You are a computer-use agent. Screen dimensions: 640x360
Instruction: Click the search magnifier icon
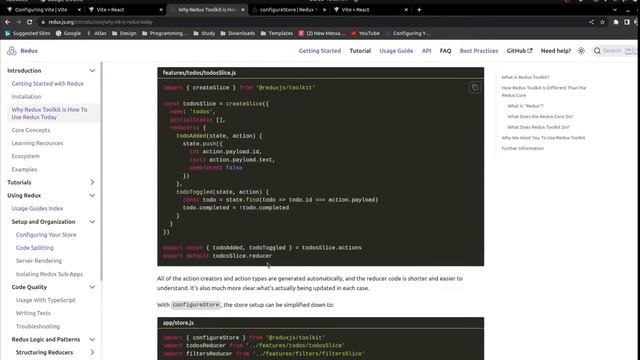point(597,51)
